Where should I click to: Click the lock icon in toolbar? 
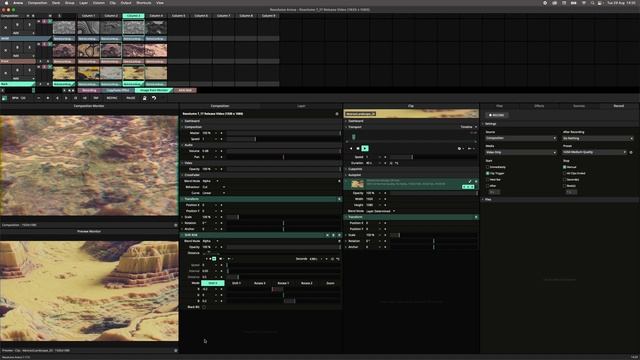click(144, 98)
